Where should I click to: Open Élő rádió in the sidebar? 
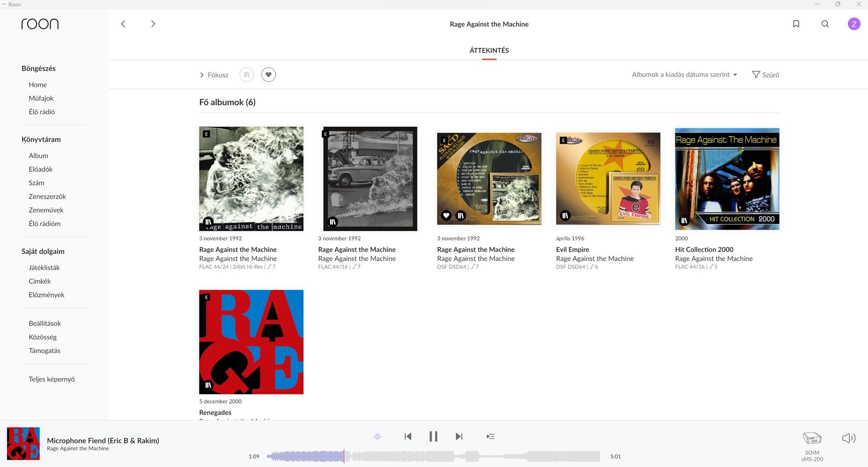click(x=42, y=112)
